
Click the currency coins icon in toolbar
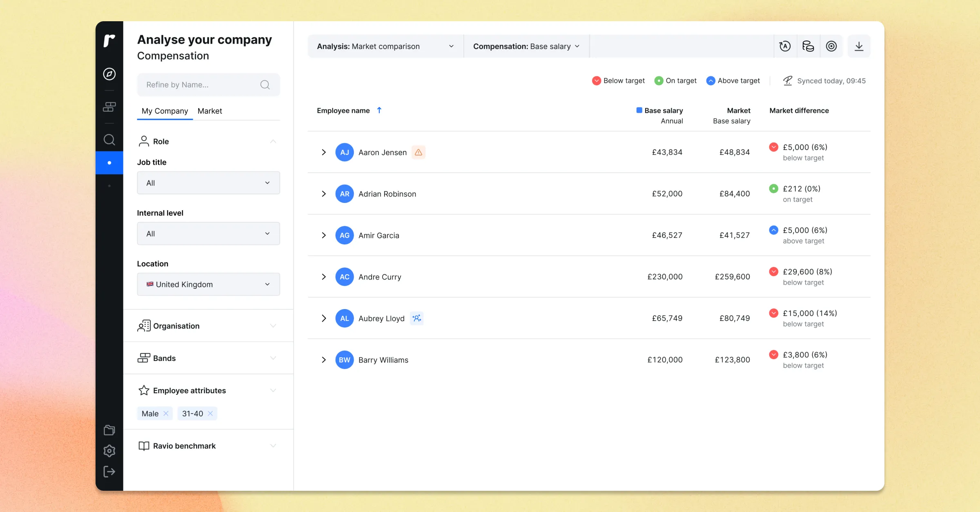tap(808, 46)
